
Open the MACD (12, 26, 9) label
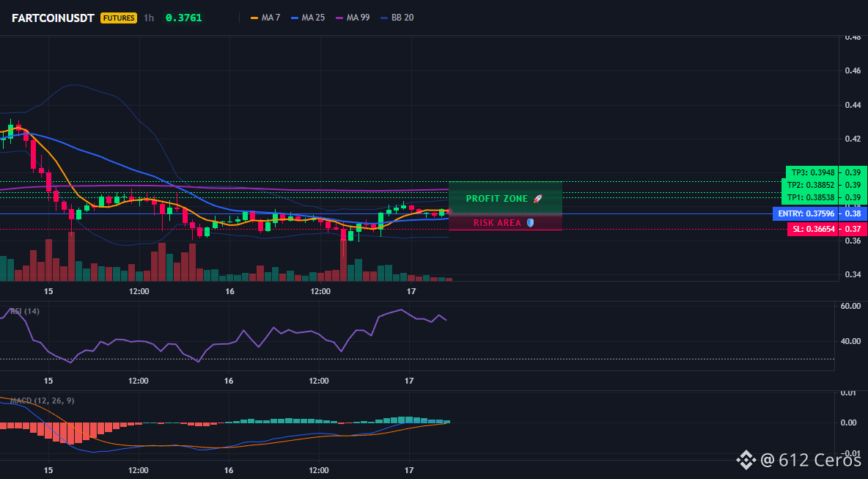tap(42, 401)
